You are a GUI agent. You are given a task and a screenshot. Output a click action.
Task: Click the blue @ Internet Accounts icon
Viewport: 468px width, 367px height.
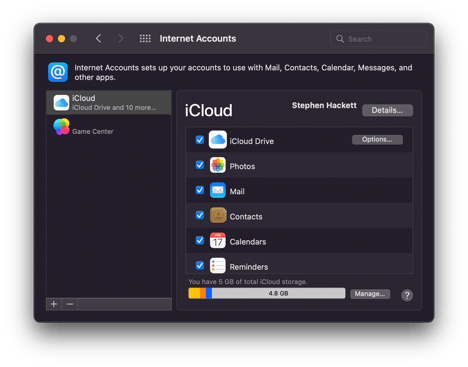[58, 72]
